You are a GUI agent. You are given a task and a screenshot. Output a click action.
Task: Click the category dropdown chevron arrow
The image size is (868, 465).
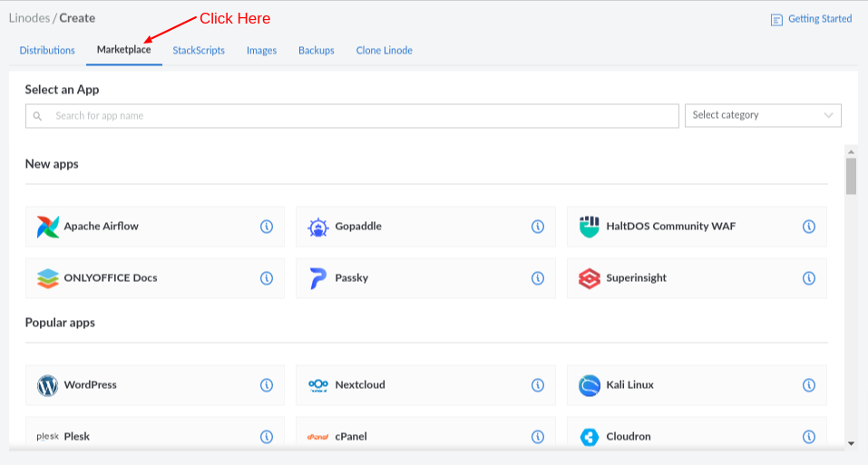pos(828,115)
